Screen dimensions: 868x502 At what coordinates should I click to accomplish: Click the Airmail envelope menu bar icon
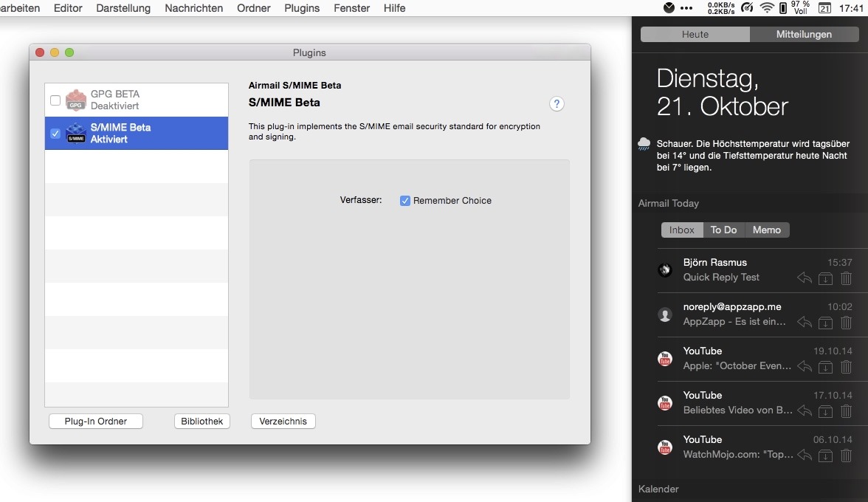[x=669, y=8]
